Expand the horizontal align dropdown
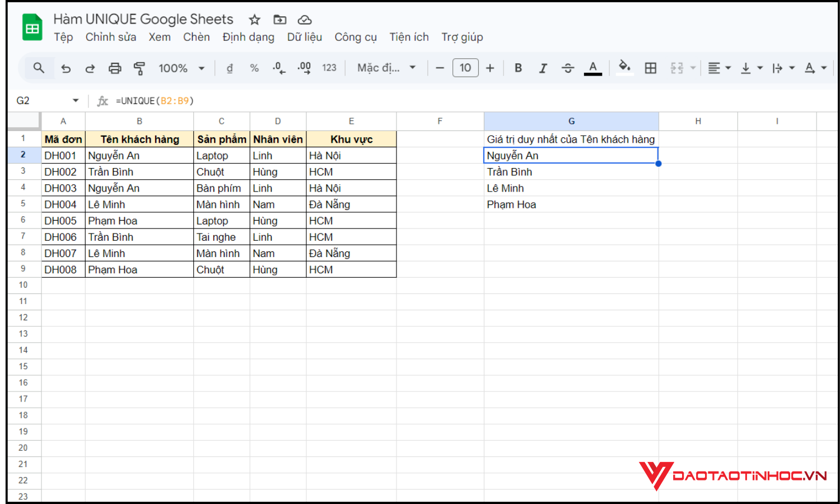Viewport: 840px width, 504px height. coord(727,68)
